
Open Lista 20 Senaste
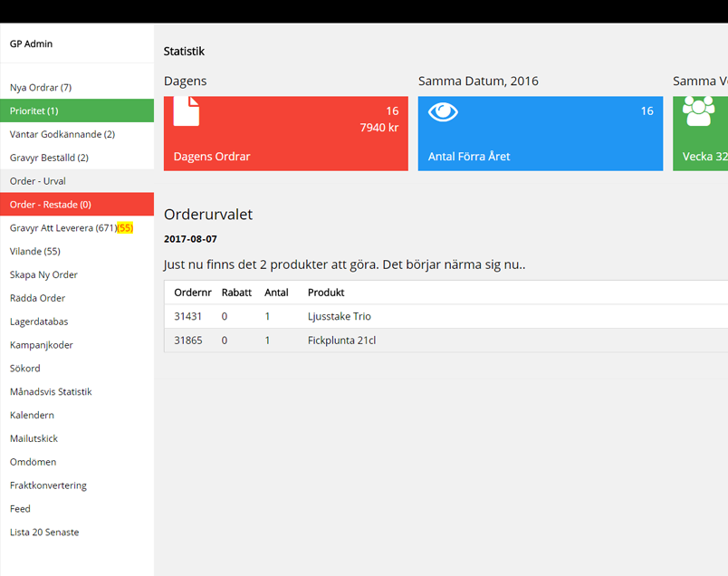point(44,533)
